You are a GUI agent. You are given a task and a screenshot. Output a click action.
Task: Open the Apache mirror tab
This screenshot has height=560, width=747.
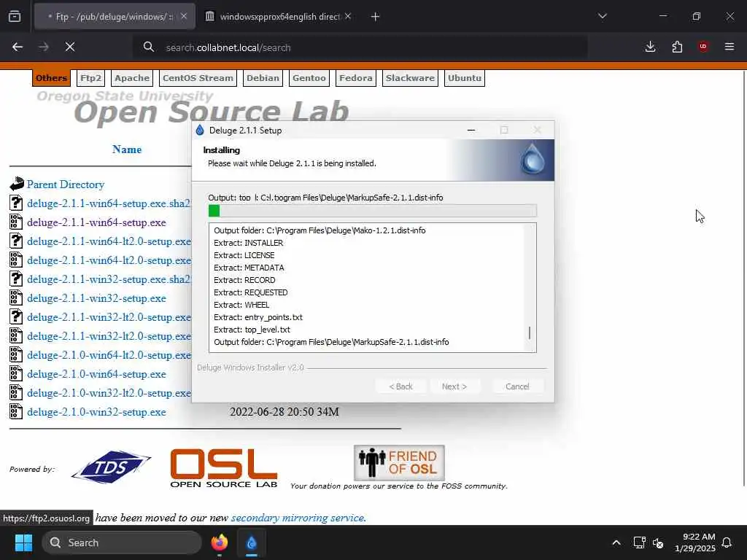pyautogui.click(x=132, y=78)
